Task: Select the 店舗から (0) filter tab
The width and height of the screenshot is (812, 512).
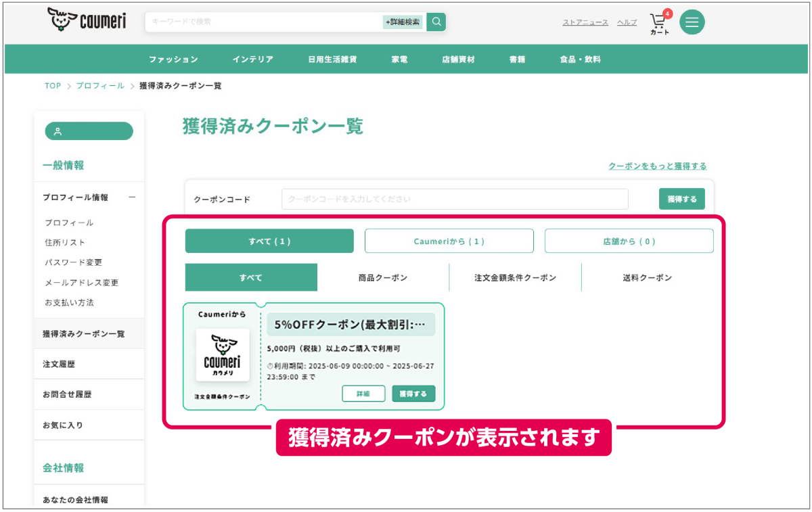Action: tap(629, 241)
